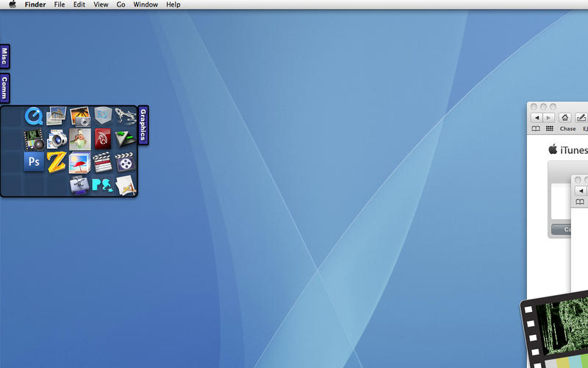The image size is (588, 368).
Task: Switch to the Comm tab
Action: [x=4, y=88]
